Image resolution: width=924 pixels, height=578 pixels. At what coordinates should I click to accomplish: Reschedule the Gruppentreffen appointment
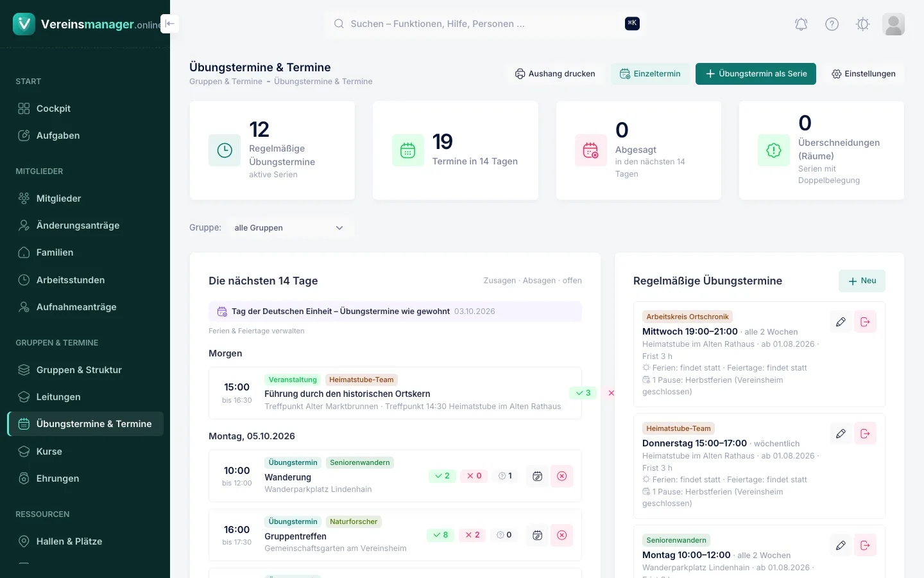[x=538, y=535]
